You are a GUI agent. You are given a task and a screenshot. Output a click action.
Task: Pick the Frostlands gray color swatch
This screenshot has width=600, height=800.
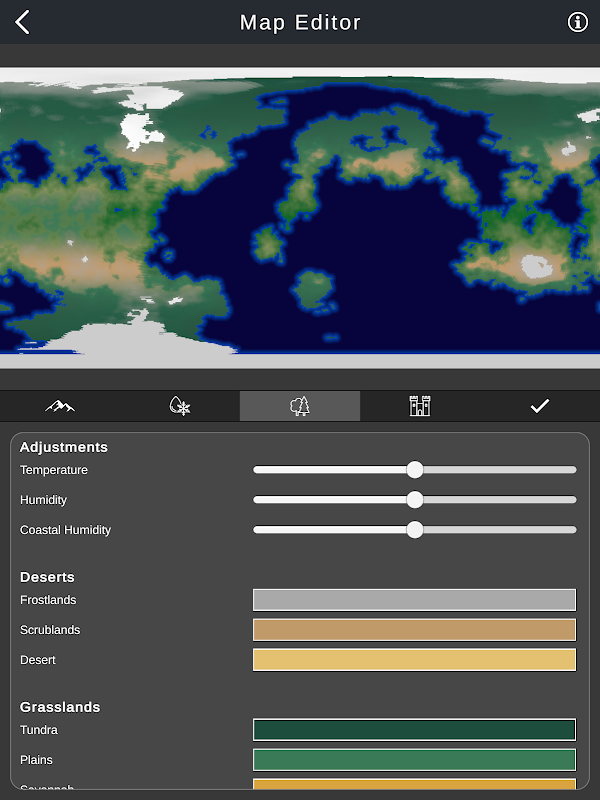[414, 600]
